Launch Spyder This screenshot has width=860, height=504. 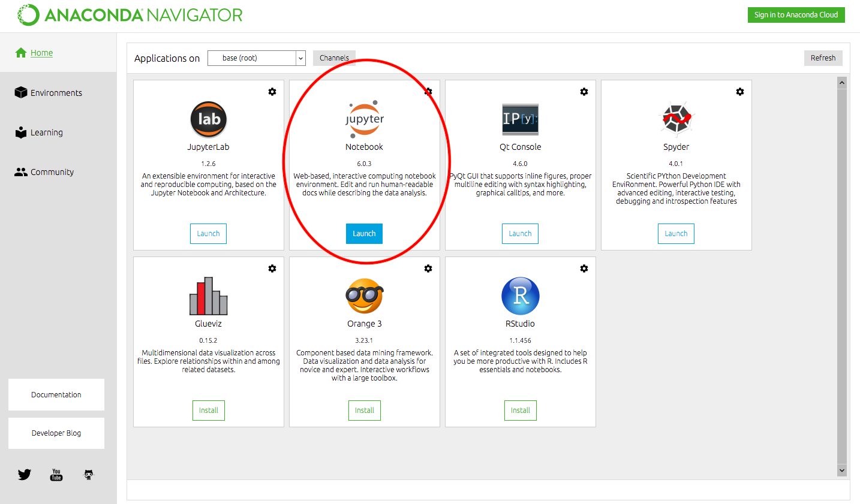[676, 234]
